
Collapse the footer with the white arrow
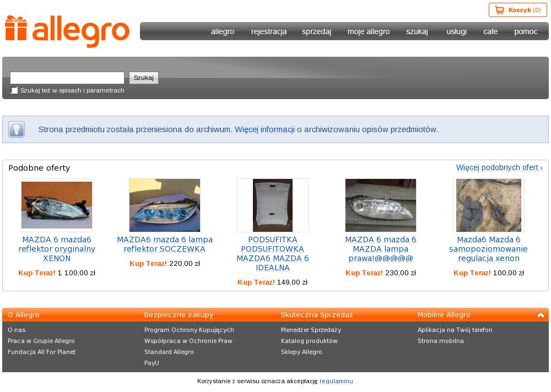pos(541,315)
